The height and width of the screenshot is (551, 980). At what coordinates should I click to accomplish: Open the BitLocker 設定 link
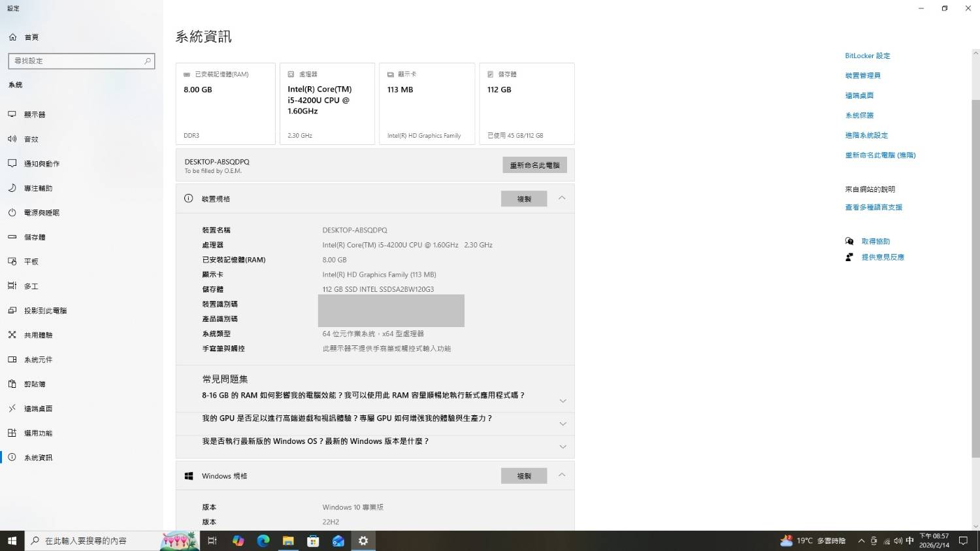pyautogui.click(x=867, y=56)
